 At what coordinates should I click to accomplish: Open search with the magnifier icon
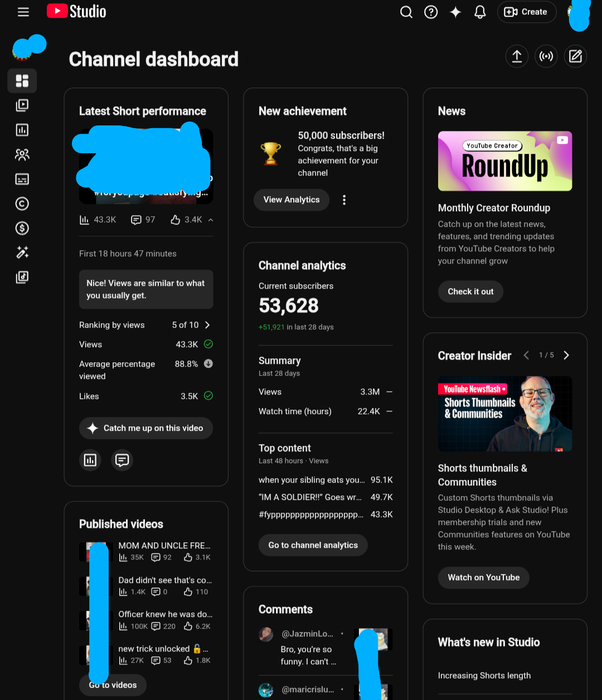pos(406,12)
